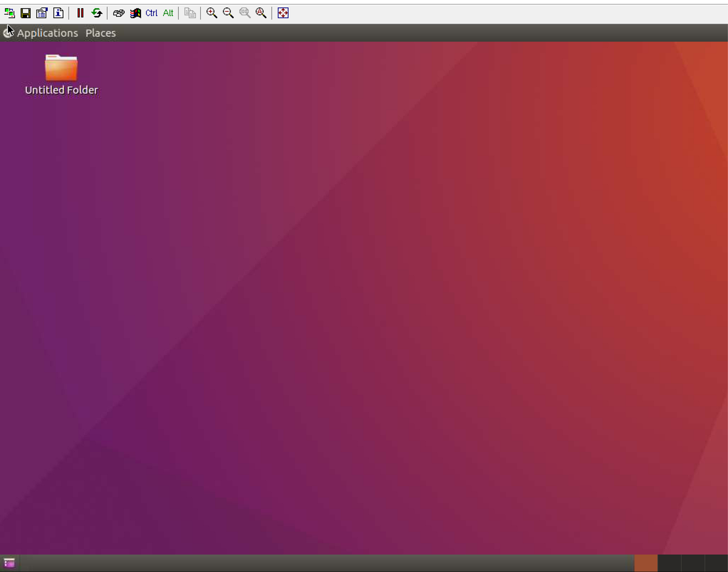Send Ctrl+Esc key combination
Image resolution: width=728 pixels, height=572 pixels.
pos(134,13)
